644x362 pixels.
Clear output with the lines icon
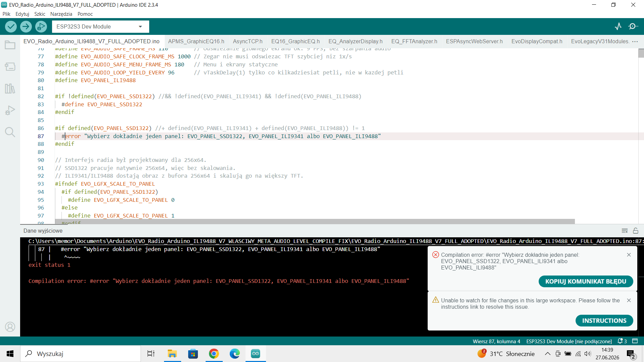[625, 231]
